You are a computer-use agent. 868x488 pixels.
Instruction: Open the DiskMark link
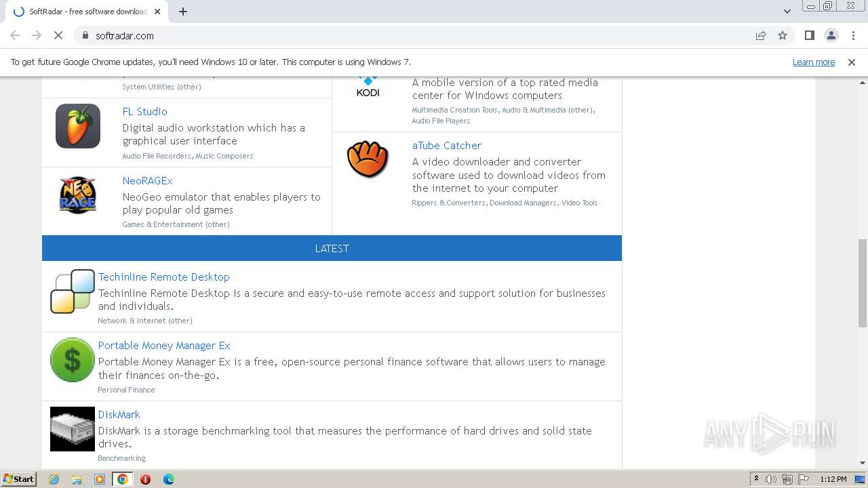(119, 414)
